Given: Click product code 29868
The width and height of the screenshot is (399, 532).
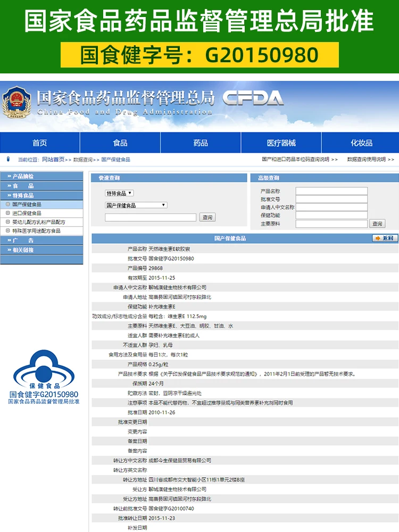Looking at the screenshot, I should pyautogui.click(x=156, y=268).
